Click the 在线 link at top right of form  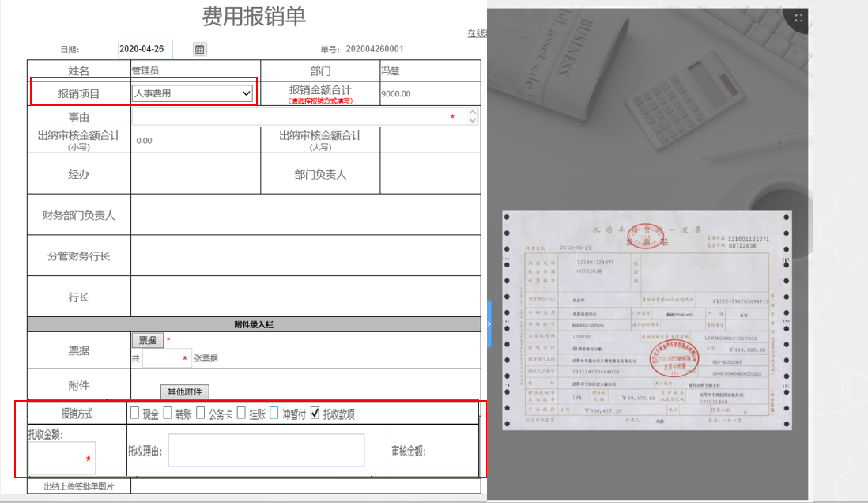(x=477, y=33)
